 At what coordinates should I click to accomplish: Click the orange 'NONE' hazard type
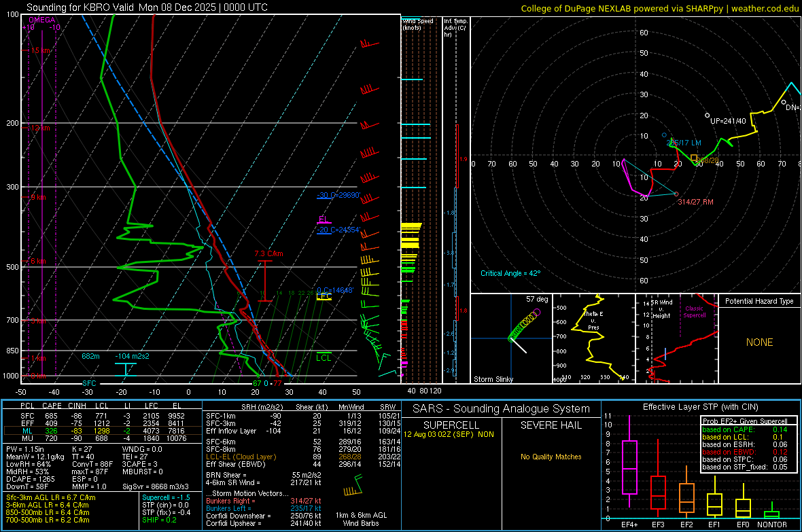(759, 342)
